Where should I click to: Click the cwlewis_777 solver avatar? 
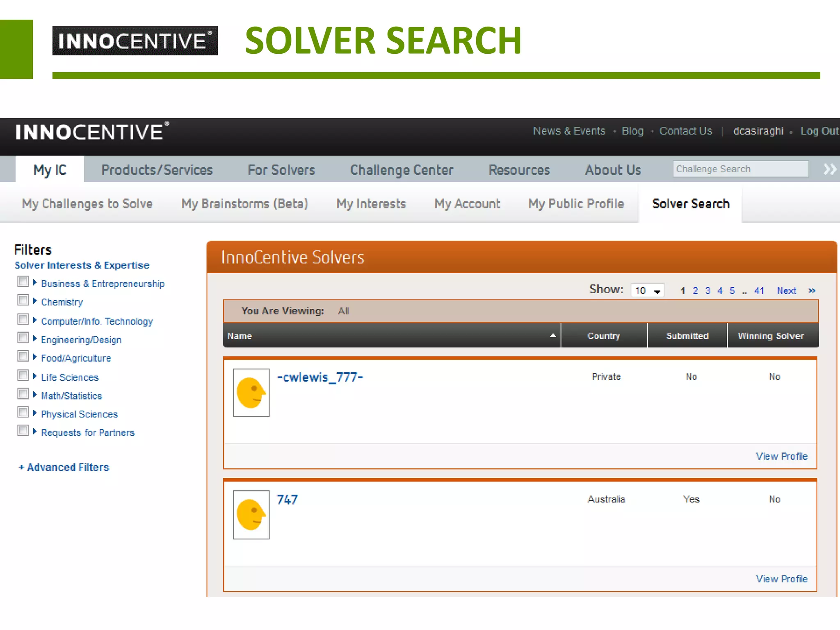[x=251, y=393]
